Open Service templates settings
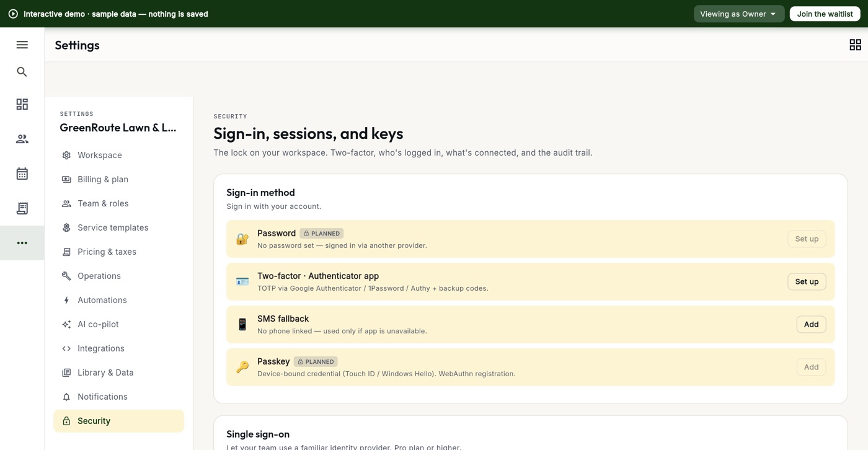 [x=118, y=227]
